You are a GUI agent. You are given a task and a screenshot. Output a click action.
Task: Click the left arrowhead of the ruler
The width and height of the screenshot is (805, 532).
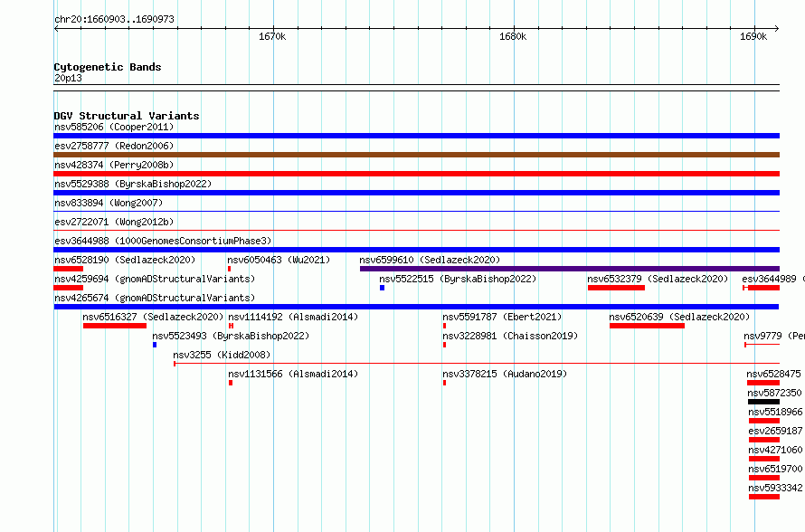point(56,28)
